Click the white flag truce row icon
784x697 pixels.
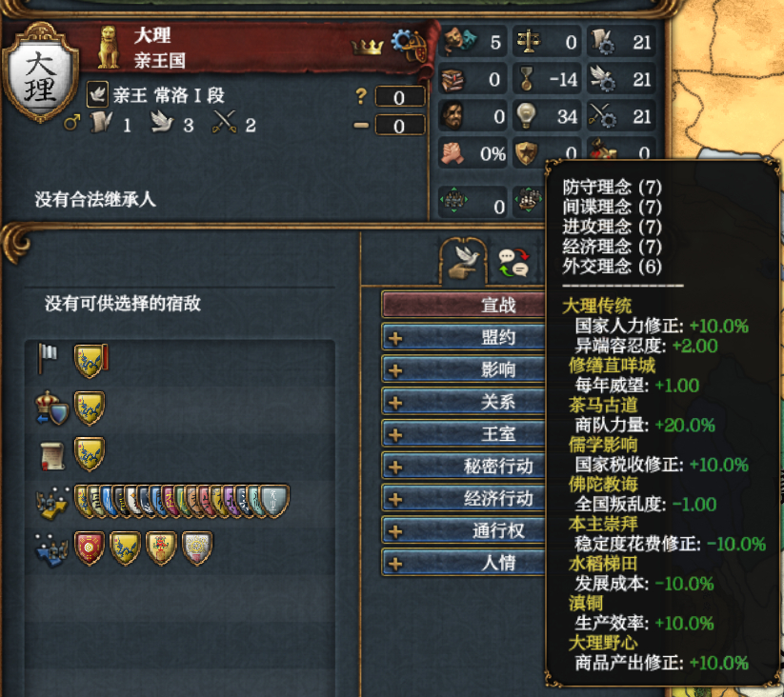[x=48, y=359]
